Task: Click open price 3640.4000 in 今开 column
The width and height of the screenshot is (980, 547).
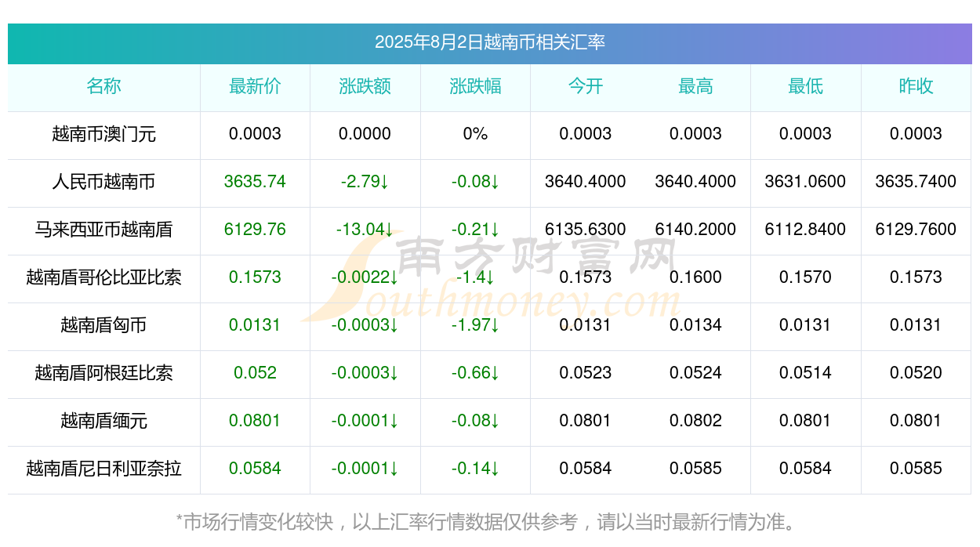Action: [x=586, y=182]
